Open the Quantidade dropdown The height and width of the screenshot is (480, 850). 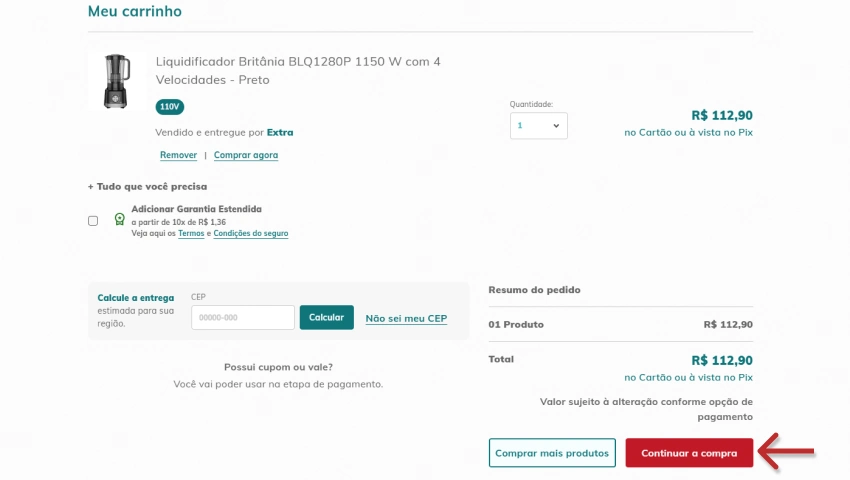click(538, 126)
